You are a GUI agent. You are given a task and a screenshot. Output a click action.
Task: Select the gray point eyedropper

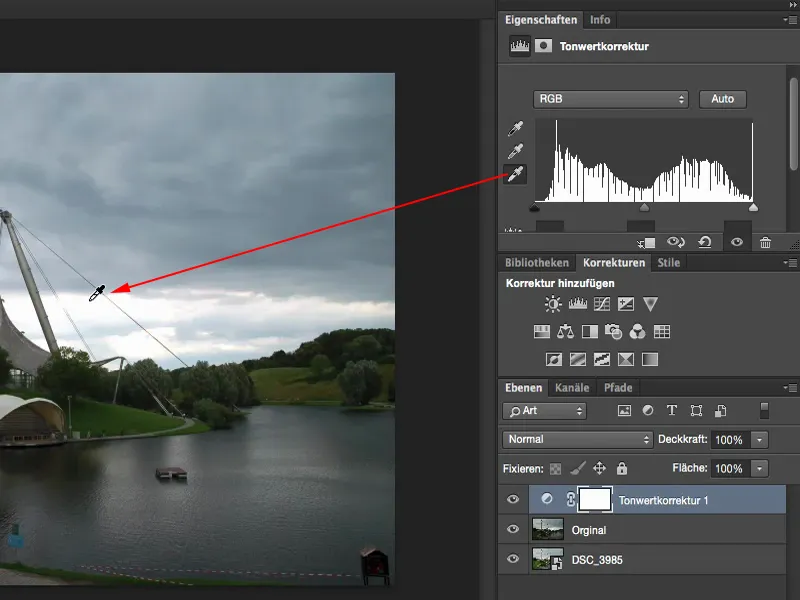[515, 151]
